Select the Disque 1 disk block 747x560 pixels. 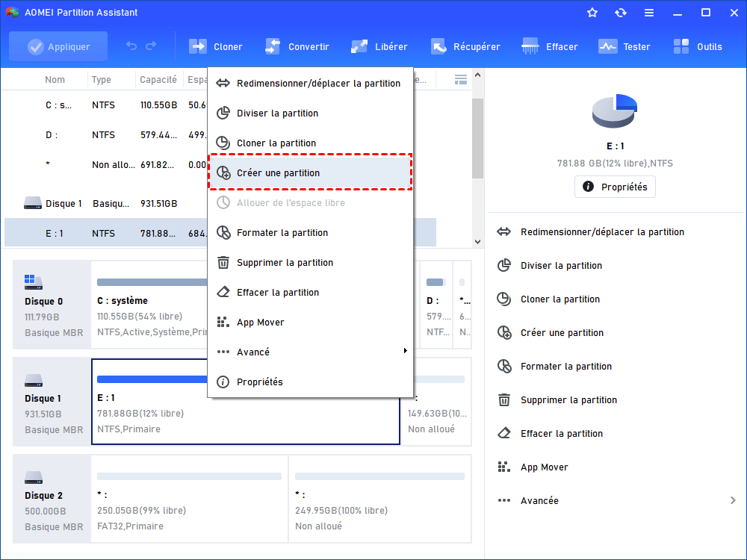52,402
